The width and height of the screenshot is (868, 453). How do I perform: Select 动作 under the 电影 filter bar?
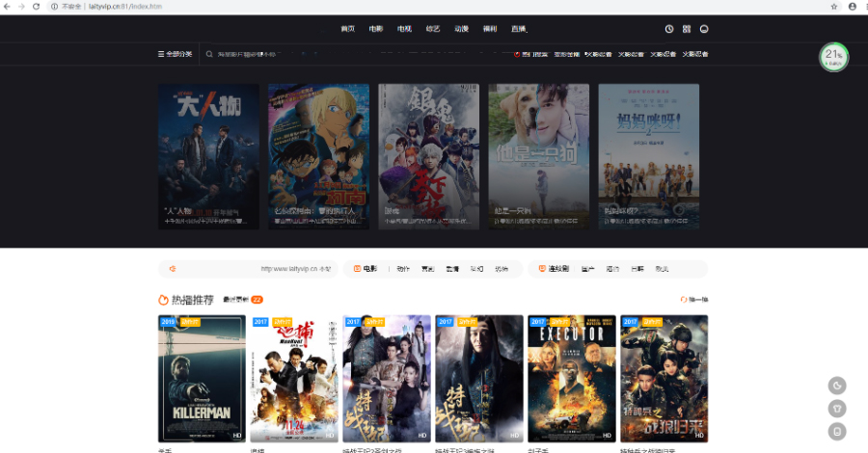point(403,269)
